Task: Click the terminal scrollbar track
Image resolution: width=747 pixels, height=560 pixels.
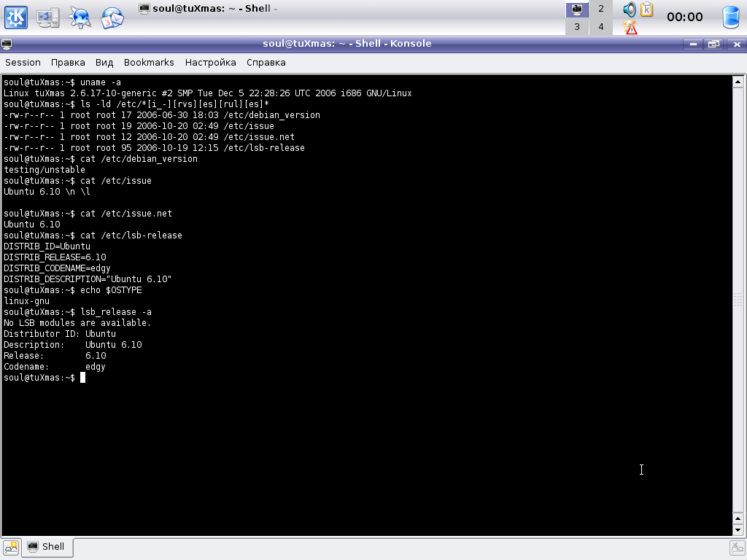Action: [x=738, y=300]
